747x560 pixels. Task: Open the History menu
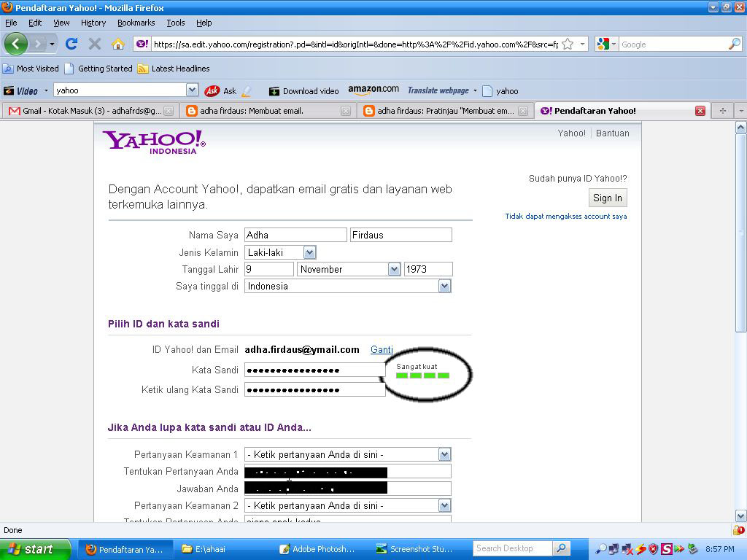pyautogui.click(x=93, y=23)
